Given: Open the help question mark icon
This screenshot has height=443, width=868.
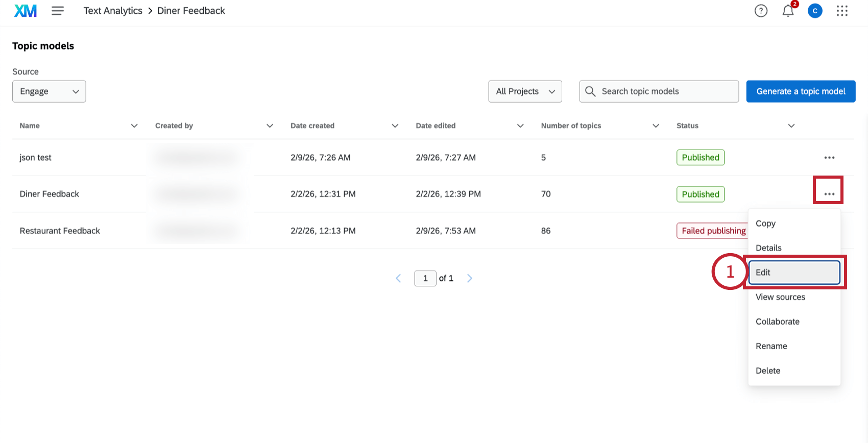Looking at the screenshot, I should point(761,11).
